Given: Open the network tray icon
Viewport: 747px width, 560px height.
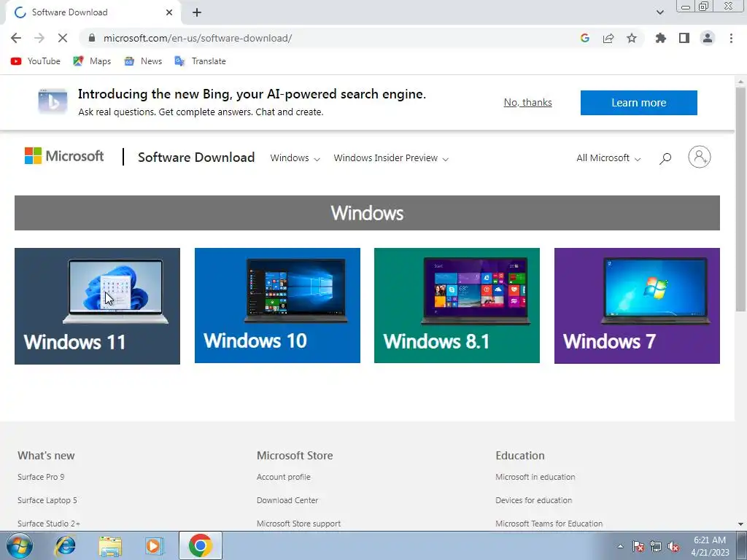Looking at the screenshot, I should [x=656, y=546].
